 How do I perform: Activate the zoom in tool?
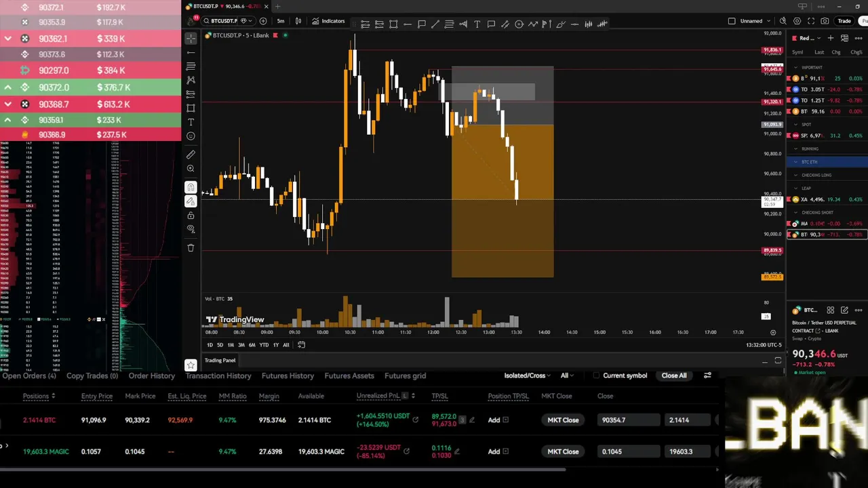click(x=191, y=169)
